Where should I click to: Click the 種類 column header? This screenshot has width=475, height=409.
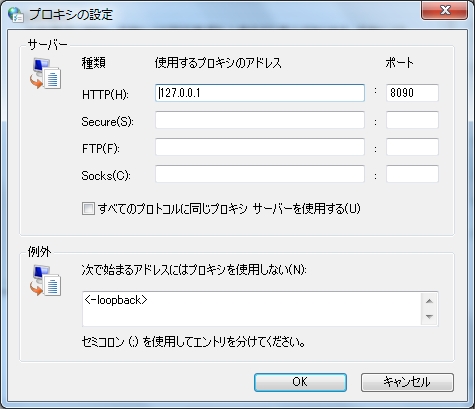[94, 63]
